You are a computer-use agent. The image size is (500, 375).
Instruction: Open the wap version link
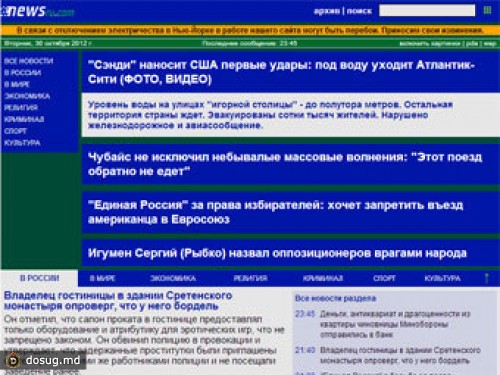490,43
